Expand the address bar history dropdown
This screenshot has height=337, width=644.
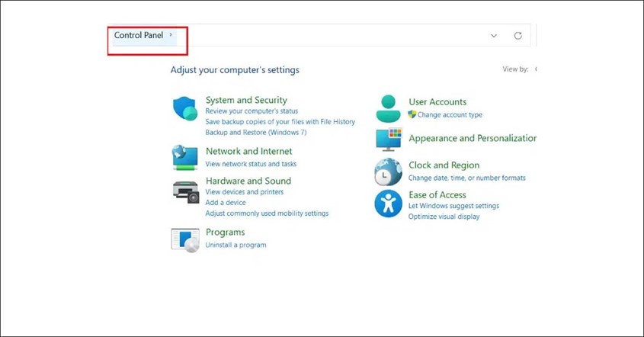pyautogui.click(x=494, y=36)
